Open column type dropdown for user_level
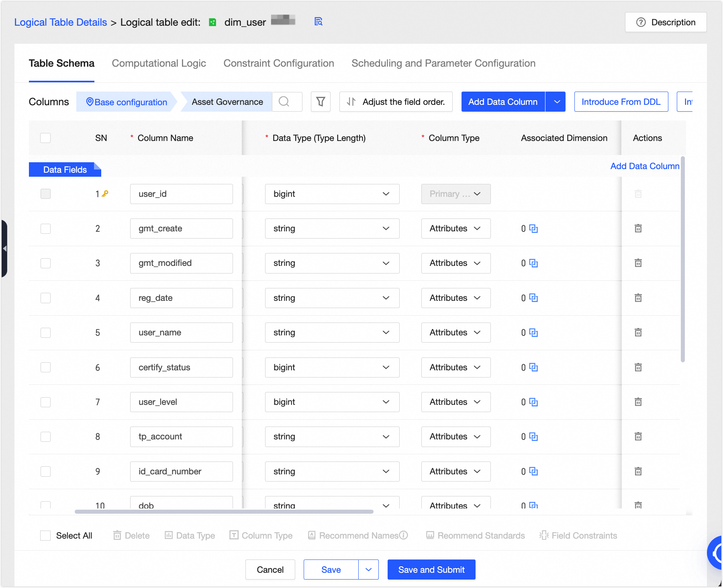The height and width of the screenshot is (588, 723). [456, 402]
